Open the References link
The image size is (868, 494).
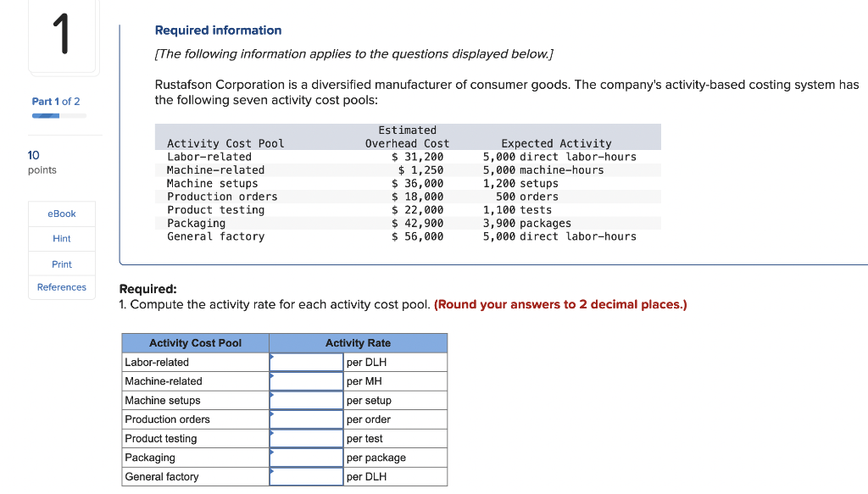tap(61, 287)
